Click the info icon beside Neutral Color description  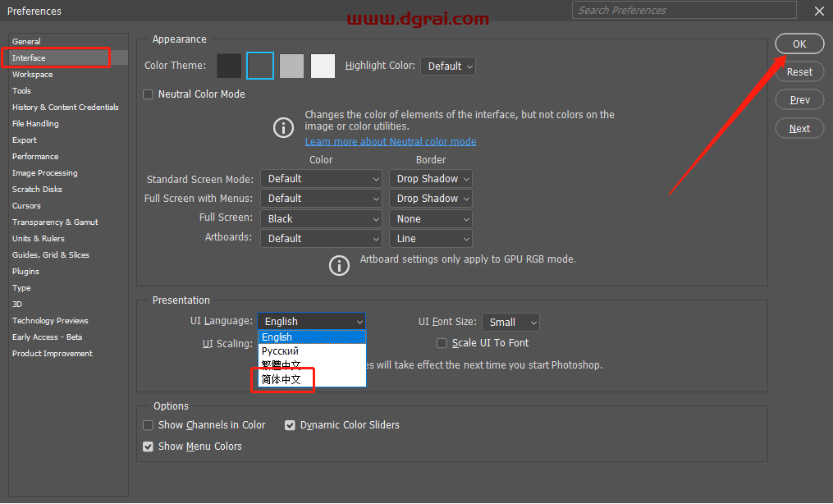point(283,128)
